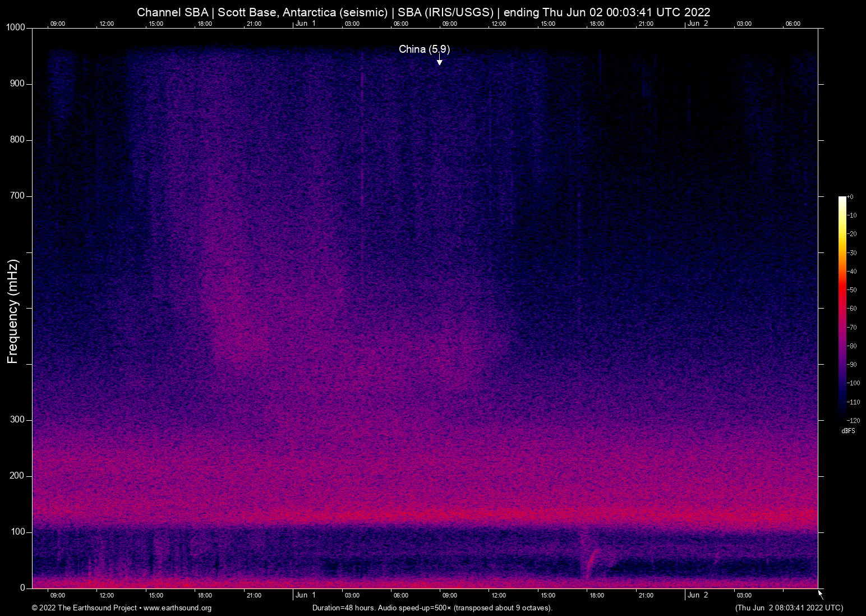
Task: Click the 300 mHz axis marking
Action: tap(18, 419)
